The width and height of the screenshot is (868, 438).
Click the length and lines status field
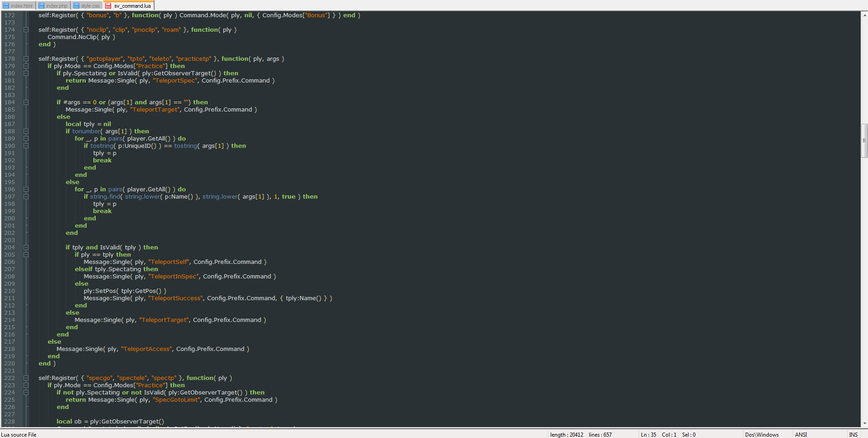pyautogui.click(x=581, y=434)
